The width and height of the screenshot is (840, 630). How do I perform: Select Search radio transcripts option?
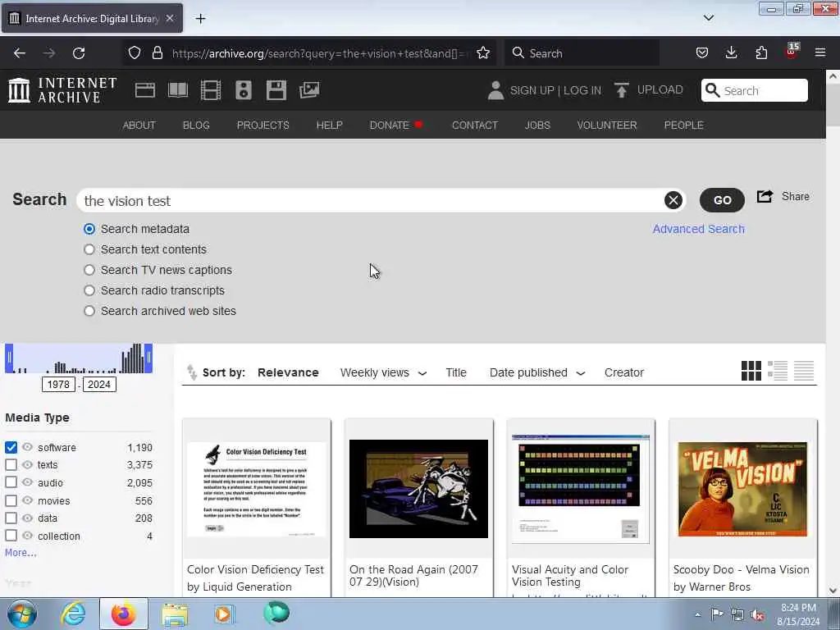89,290
